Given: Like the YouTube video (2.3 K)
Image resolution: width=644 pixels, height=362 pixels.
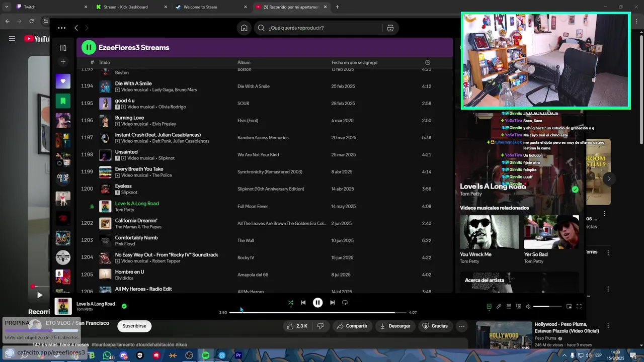Looking at the screenshot, I should 296,326.
